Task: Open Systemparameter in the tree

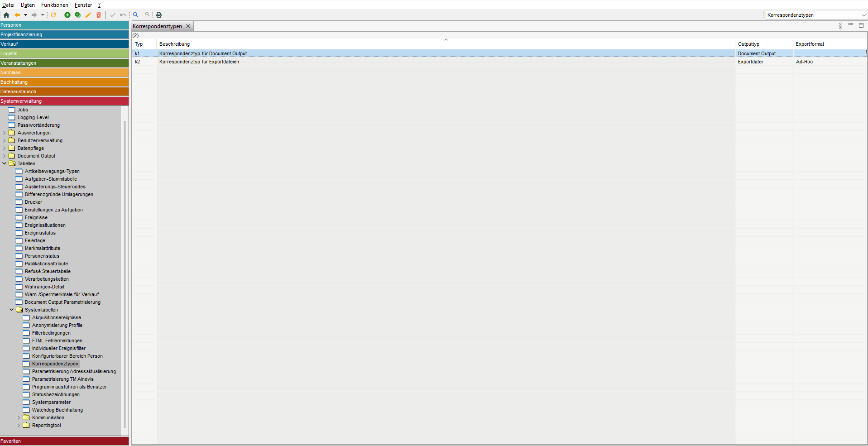Action: coord(51,402)
